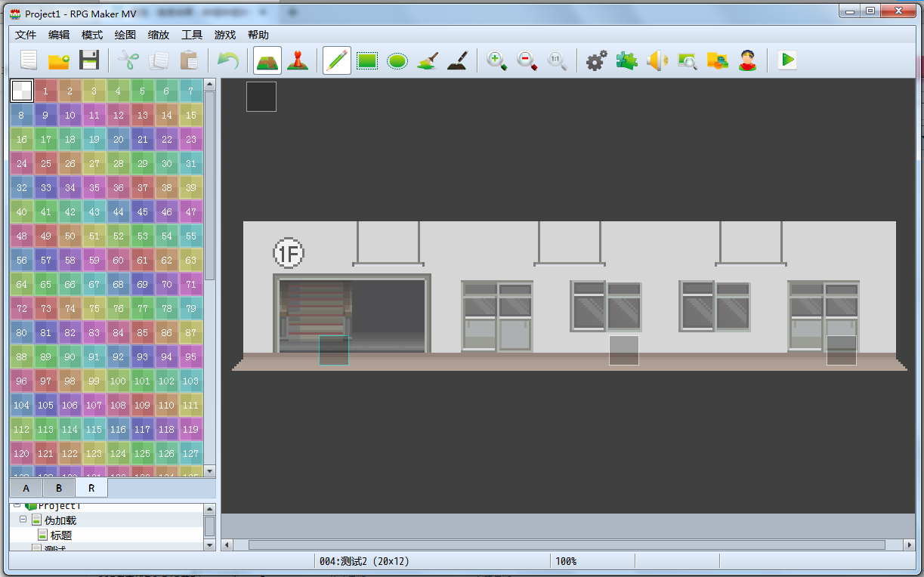Select the Flood Fill bucket tool
Viewport: 924px width, 577px height.
(428, 60)
